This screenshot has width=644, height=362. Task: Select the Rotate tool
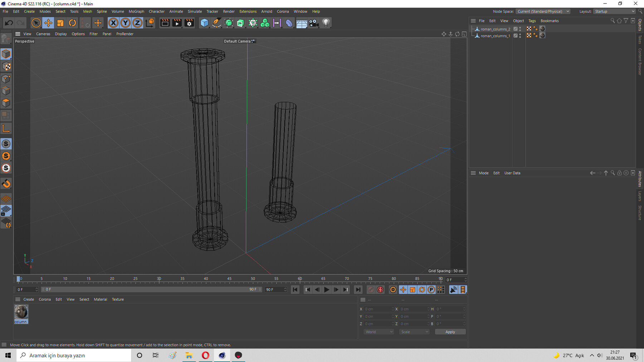(72, 23)
